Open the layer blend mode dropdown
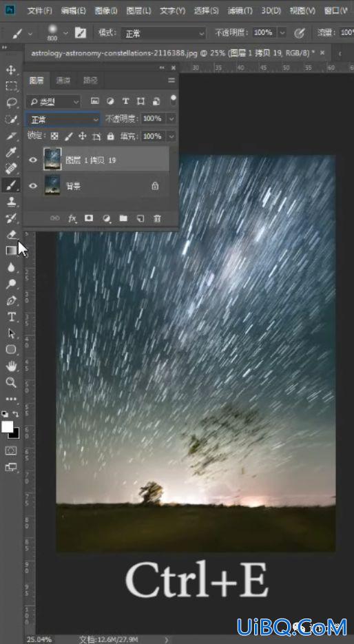The width and height of the screenshot is (354, 644). click(x=63, y=120)
